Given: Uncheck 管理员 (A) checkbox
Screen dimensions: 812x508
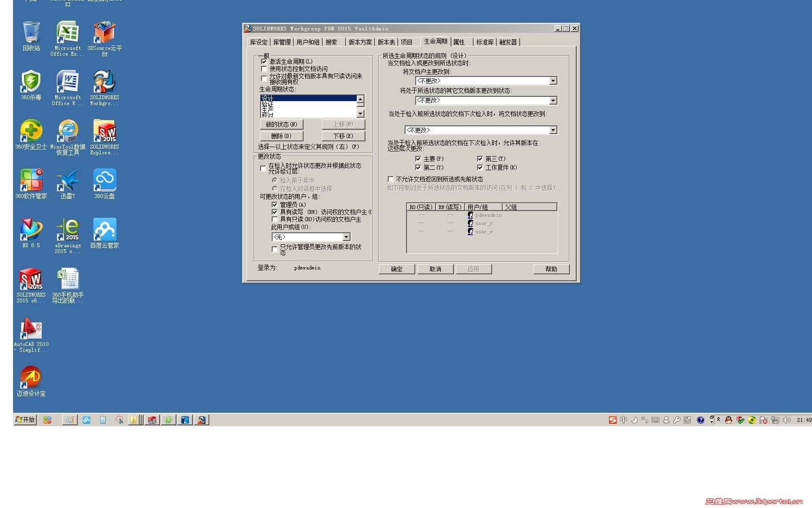Looking at the screenshot, I should [x=275, y=205].
